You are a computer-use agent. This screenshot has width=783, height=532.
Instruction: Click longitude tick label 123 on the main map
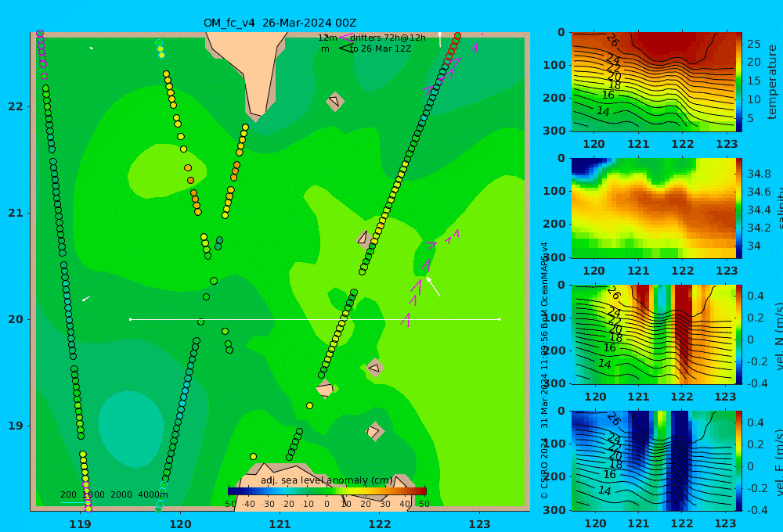coord(480,524)
